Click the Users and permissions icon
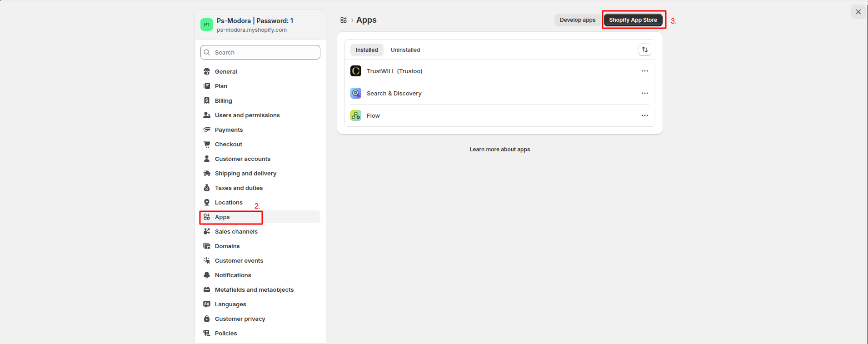This screenshot has width=868, height=344. [207, 115]
